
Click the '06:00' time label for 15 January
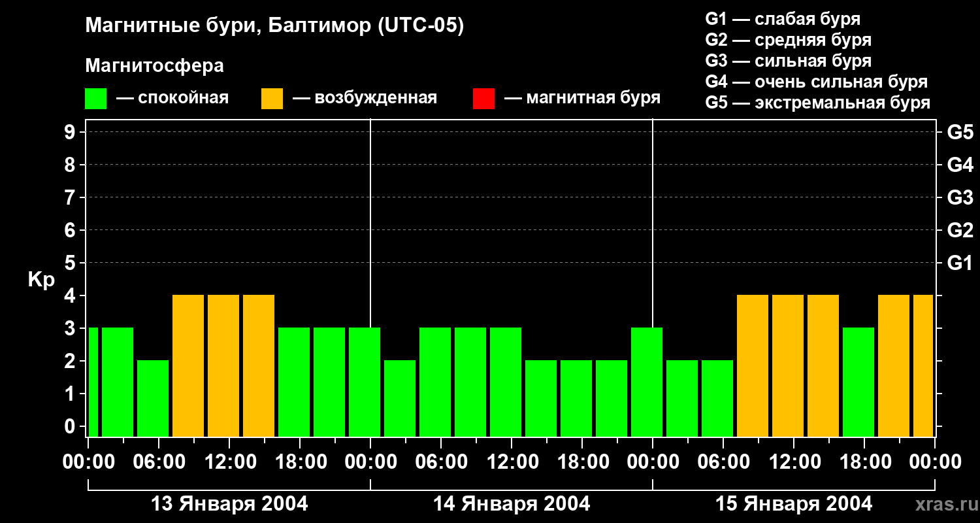click(x=723, y=462)
